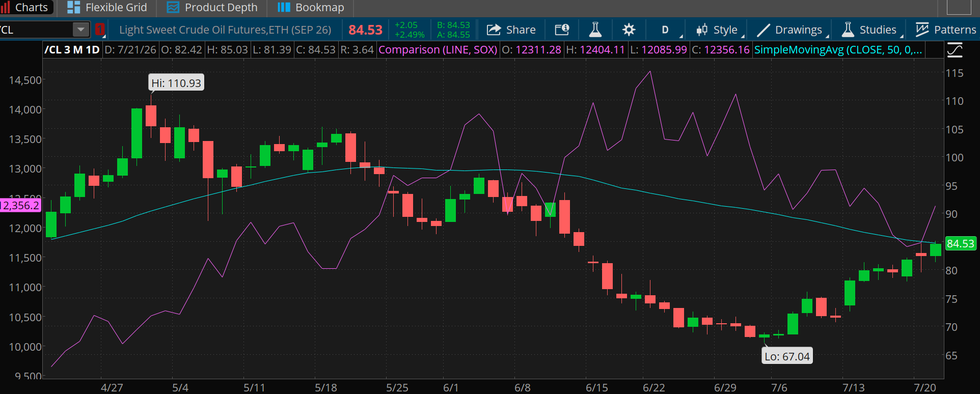This screenshot has height=394, width=980.
Task: Click the Patterns chart icon
Action: coord(922,30)
